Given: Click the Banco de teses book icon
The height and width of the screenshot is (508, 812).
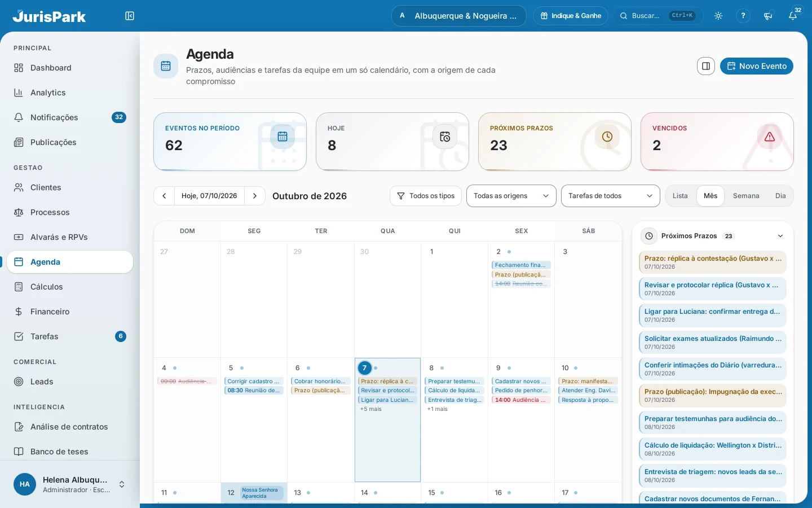Looking at the screenshot, I should click(x=19, y=452).
